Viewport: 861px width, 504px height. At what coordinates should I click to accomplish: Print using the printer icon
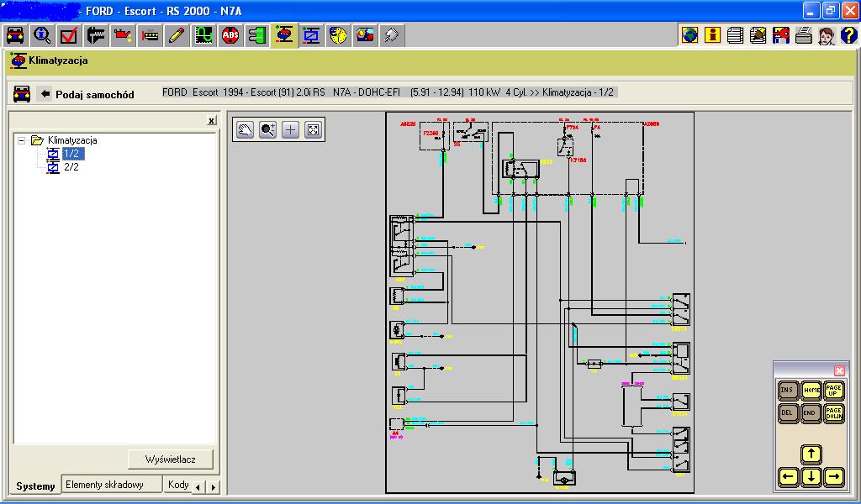point(803,35)
